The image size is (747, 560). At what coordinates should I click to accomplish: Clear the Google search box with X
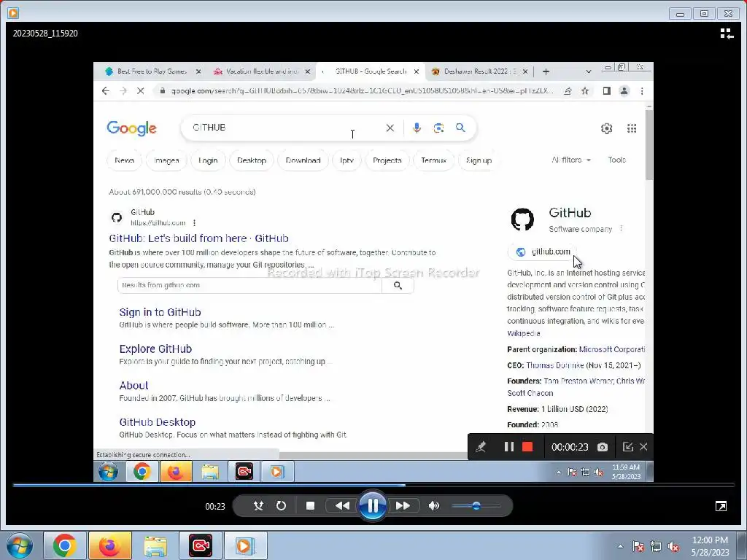[x=390, y=128]
